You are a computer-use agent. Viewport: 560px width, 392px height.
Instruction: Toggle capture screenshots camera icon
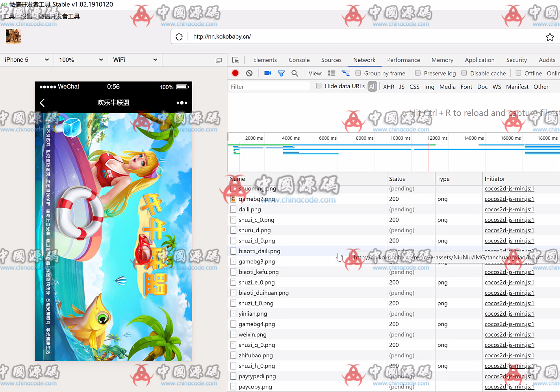click(x=268, y=73)
